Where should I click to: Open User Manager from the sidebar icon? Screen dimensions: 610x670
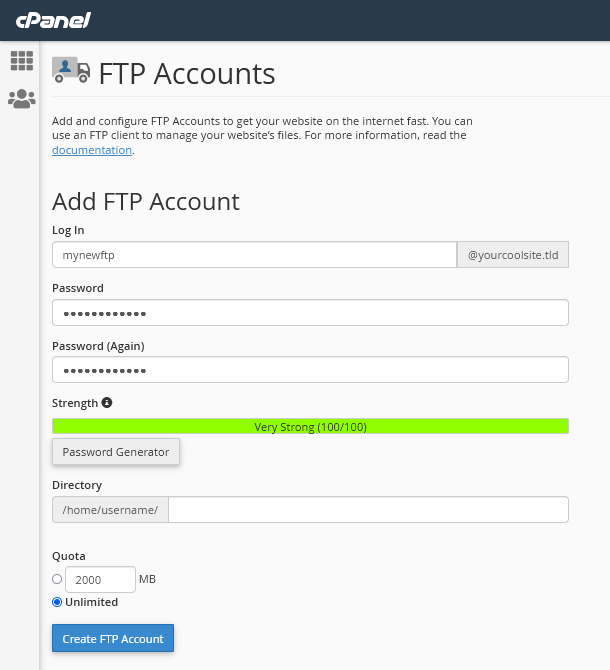tap(22, 98)
